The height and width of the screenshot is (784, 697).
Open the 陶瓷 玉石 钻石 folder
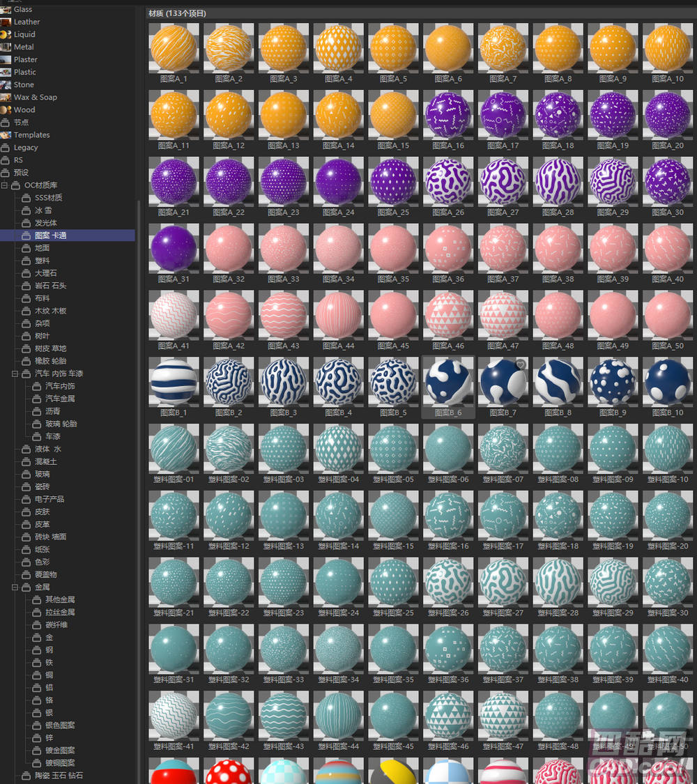[x=59, y=775]
